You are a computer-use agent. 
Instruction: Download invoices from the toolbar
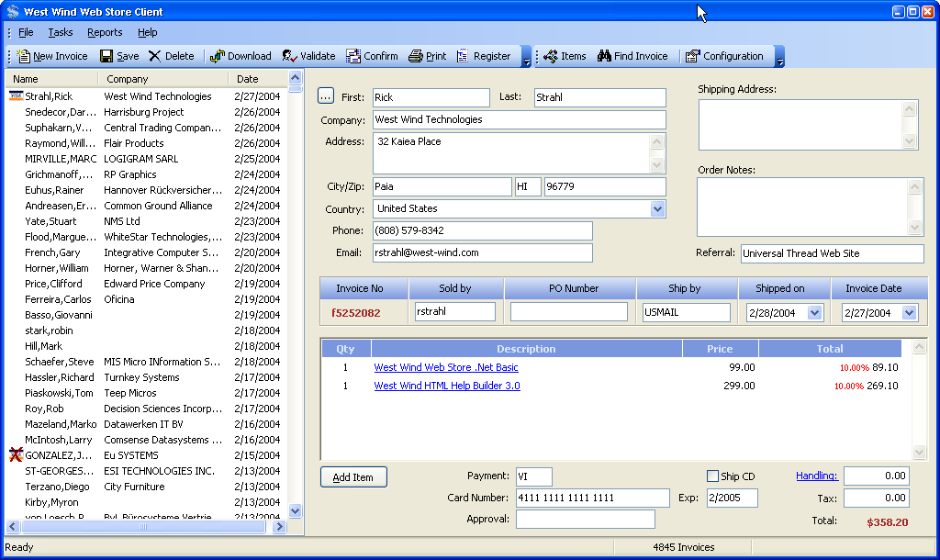pos(218,56)
